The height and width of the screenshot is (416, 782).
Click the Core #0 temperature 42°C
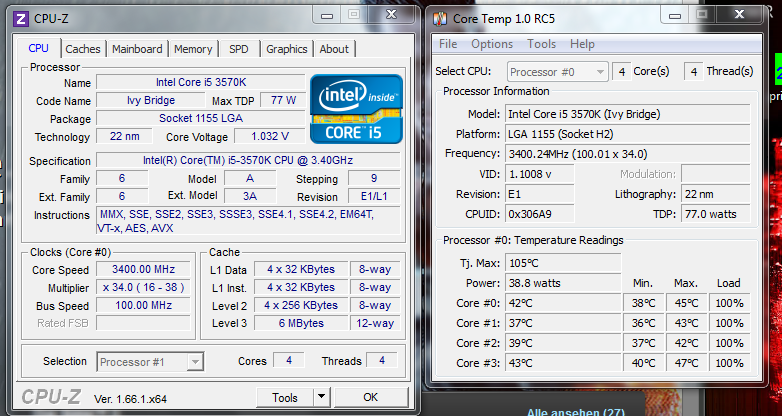(x=563, y=303)
